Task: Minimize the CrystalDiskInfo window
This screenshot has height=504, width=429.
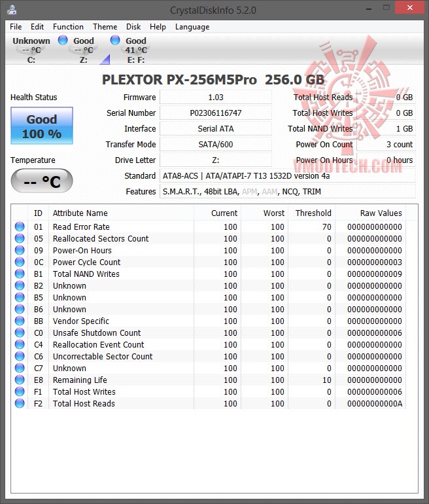Action: point(369,8)
